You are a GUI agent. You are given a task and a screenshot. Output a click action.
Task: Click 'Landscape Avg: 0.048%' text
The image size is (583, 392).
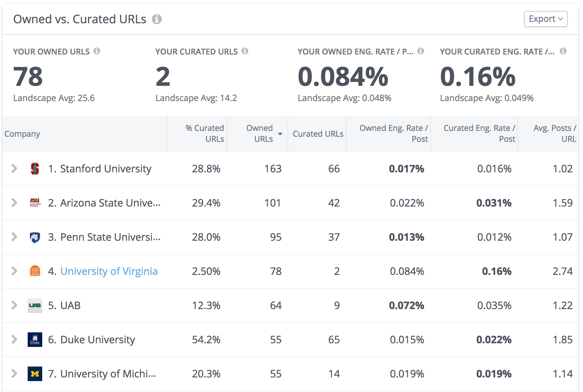345,98
